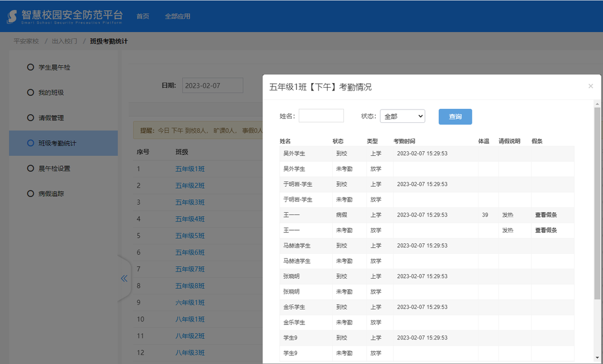Image resolution: width=603 pixels, height=364 pixels.
Task: Click the dialog vertical scrollbar thumb
Action: pyautogui.click(x=597, y=203)
